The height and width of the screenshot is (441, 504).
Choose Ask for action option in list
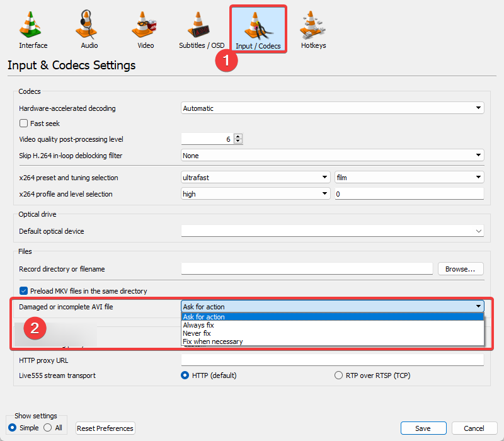tap(333, 317)
